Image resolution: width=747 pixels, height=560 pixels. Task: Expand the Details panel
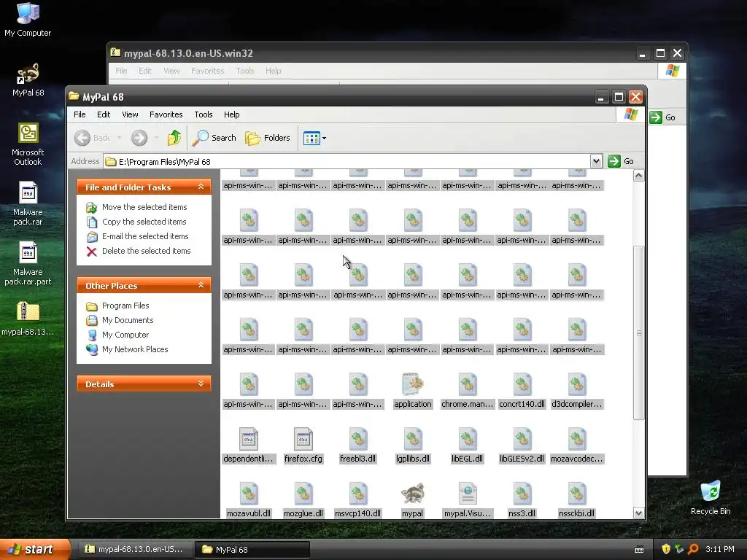pyautogui.click(x=201, y=384)
